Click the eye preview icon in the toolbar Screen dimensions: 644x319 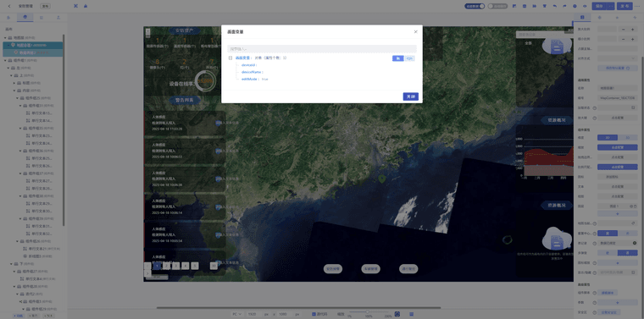pos(585,6)
